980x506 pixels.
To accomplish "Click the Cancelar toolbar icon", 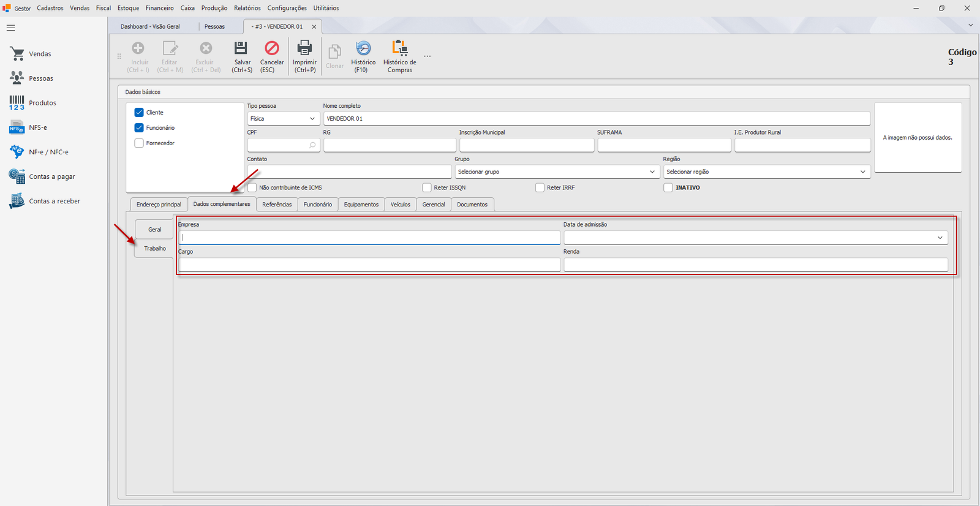I will click(272, 48).
